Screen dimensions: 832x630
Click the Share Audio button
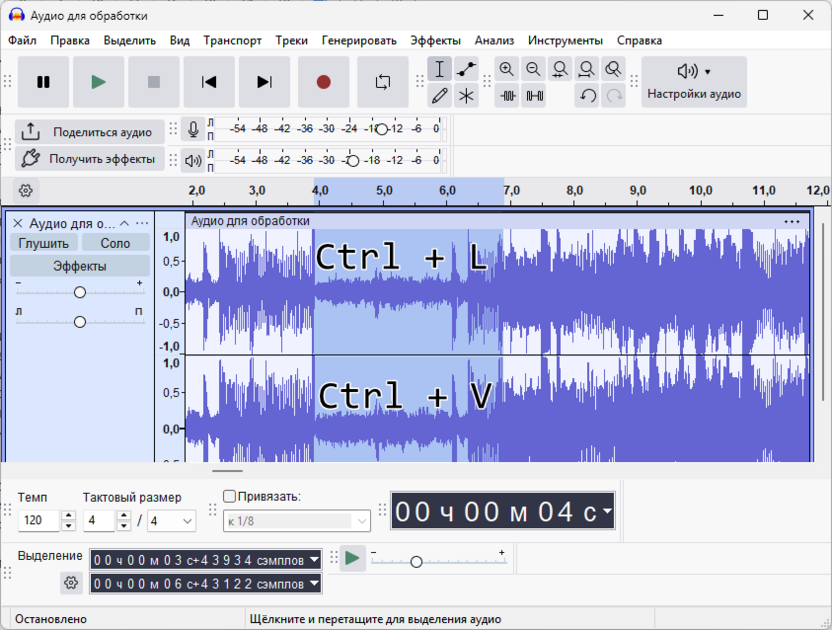(x=90, y=132)
